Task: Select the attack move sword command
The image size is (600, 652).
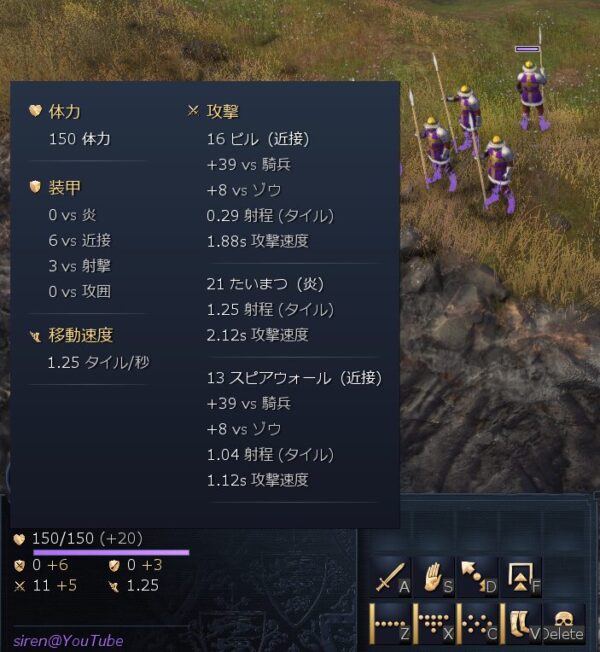Action: tap(390, 577)
